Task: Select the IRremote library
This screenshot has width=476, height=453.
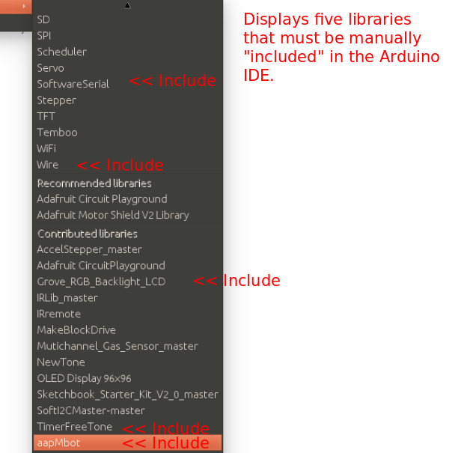Action: [x=58, y=314]
